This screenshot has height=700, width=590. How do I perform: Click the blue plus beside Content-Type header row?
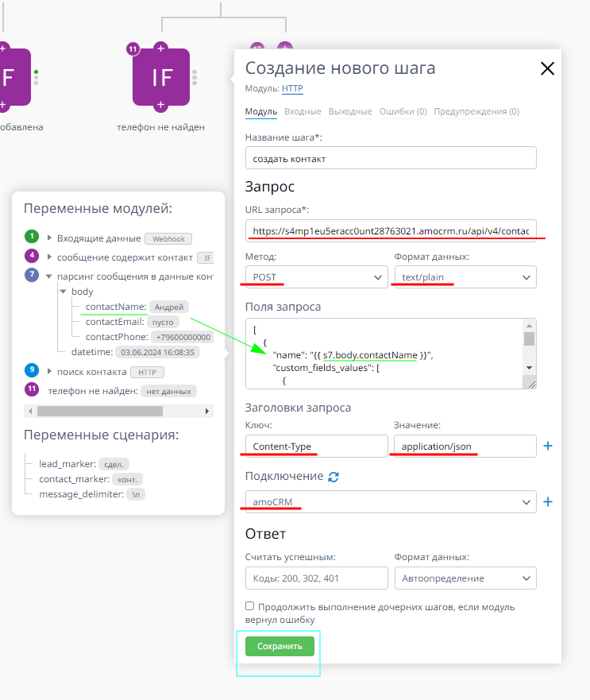point(547,446)
